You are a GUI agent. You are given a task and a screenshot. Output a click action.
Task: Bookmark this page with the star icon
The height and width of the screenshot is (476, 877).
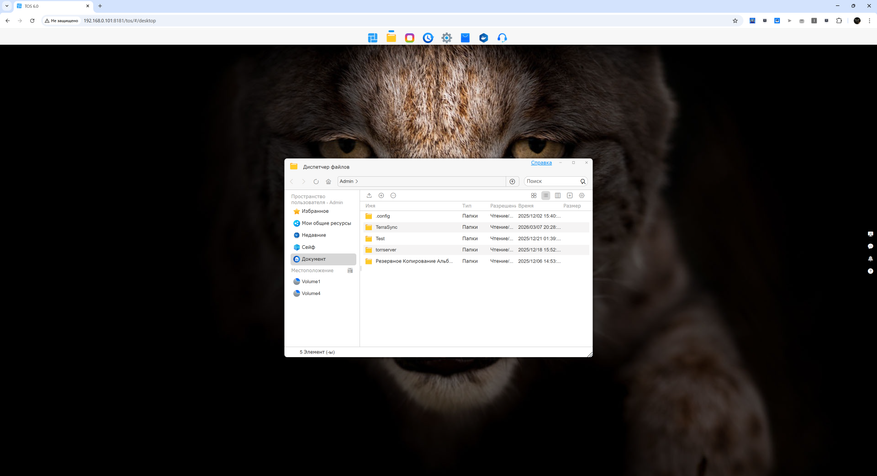[x=735, y=21]
